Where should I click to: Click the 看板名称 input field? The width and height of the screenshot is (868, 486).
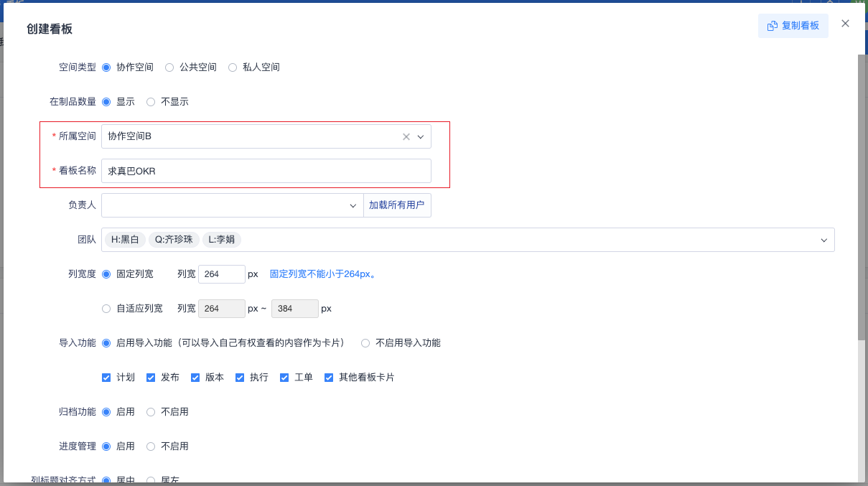tap(266, 172)
